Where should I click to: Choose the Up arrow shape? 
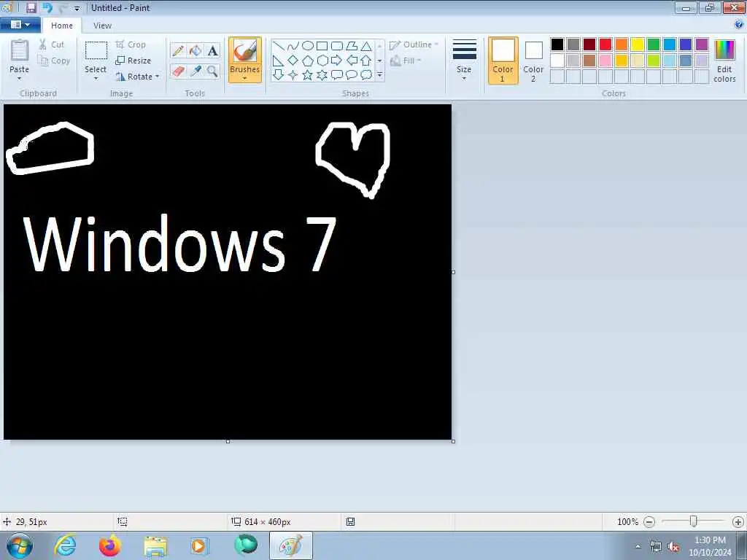pyautogui.click(x=366, y=61)
